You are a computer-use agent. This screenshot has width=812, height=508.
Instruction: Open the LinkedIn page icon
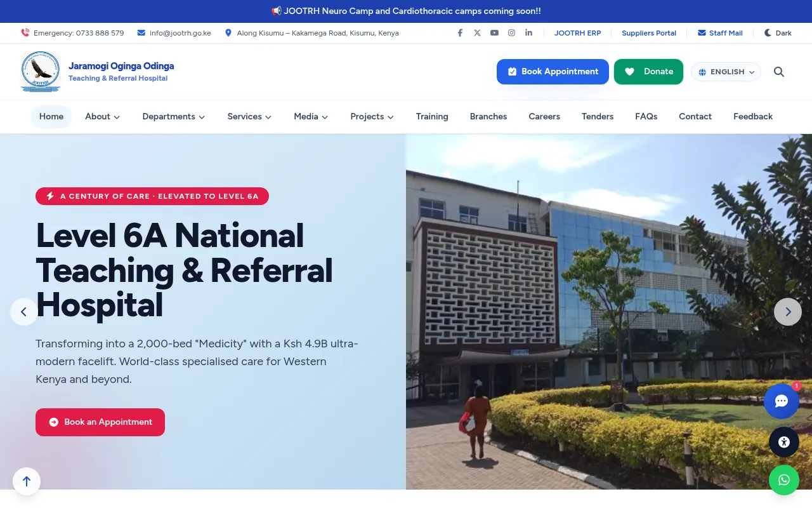(x=528, y=33)
